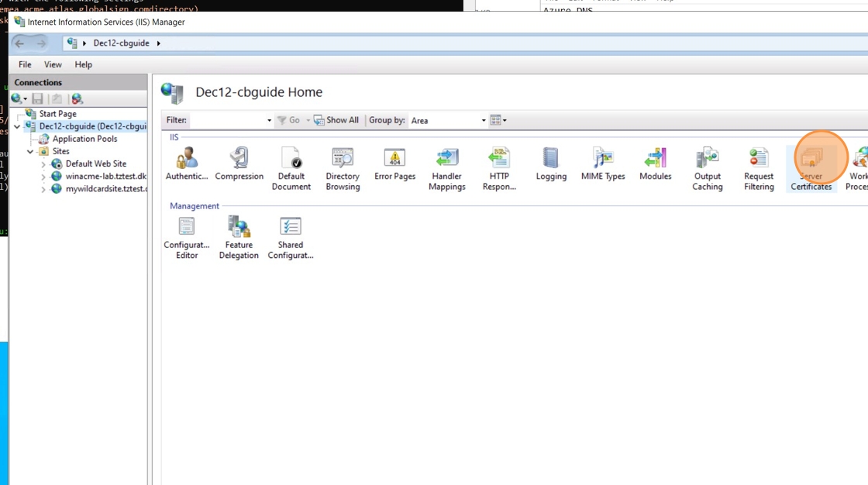Screen dimensions: 868x485
Task: Click the up folder icon in Connections toolbar
Action: [x=57, y=98]
